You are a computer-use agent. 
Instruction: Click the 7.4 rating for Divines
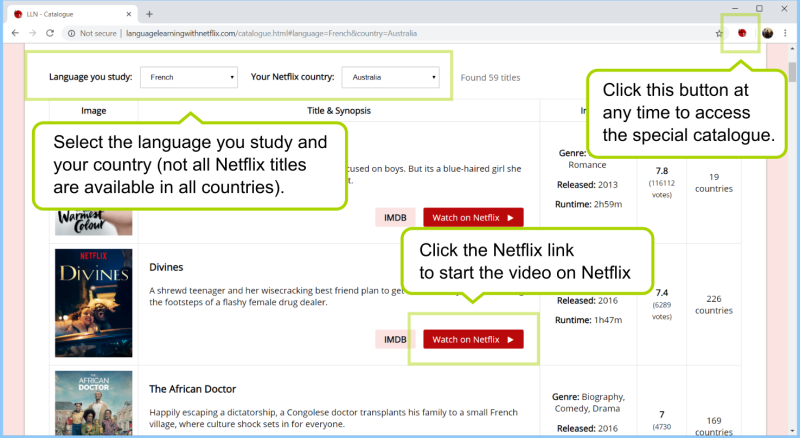662,293
